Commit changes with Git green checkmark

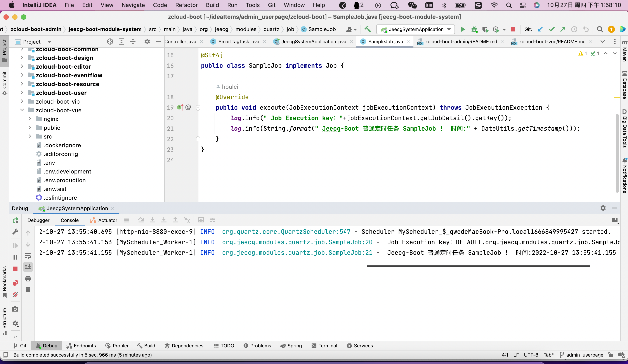pos(552,29)
